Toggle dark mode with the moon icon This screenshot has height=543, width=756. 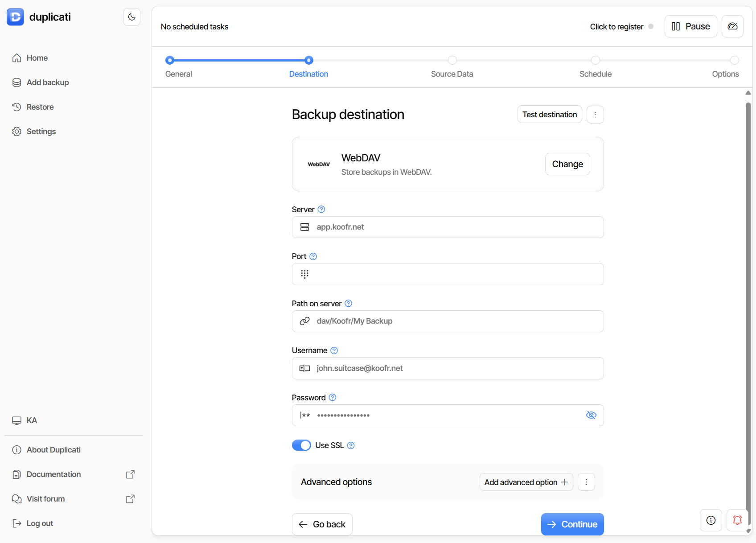(x=131, y=16)
